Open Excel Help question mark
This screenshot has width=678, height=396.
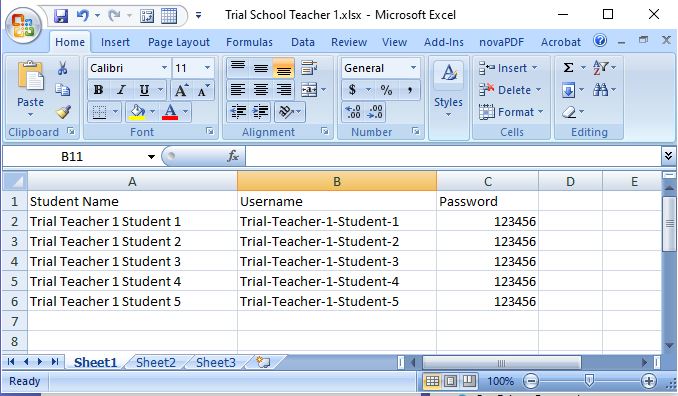pos(600,41)
